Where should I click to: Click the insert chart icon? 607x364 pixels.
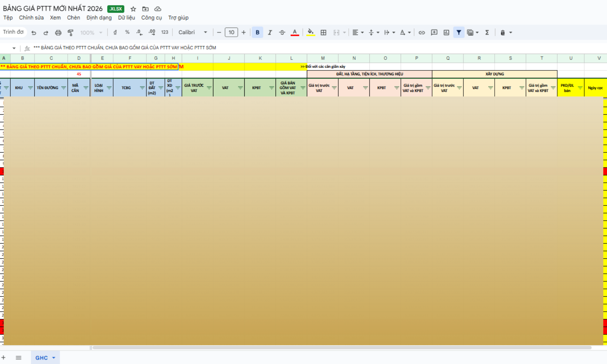pyautogui.click(x=446, y=32)
